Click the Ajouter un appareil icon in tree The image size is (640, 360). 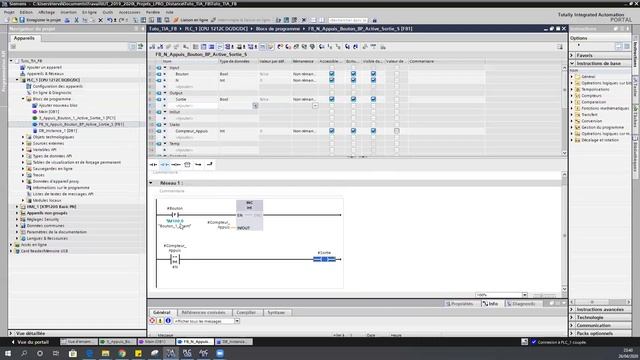point(23,67)
